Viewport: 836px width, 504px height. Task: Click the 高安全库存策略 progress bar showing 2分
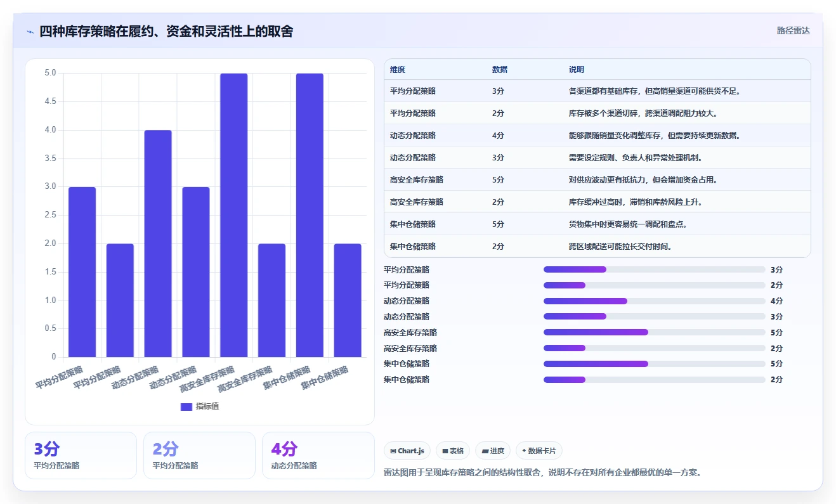pos(655,348)
